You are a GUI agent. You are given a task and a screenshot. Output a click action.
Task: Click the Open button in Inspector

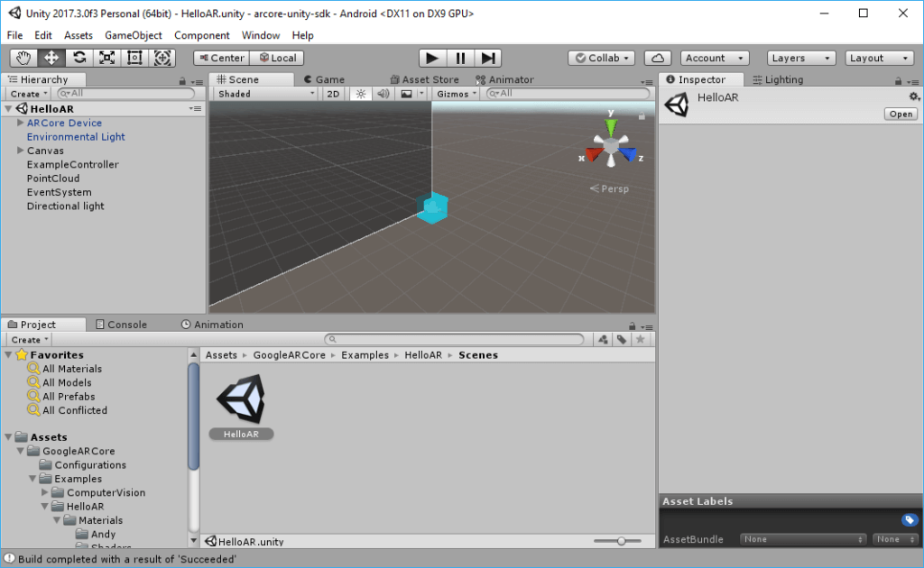(x=901, y=114)
